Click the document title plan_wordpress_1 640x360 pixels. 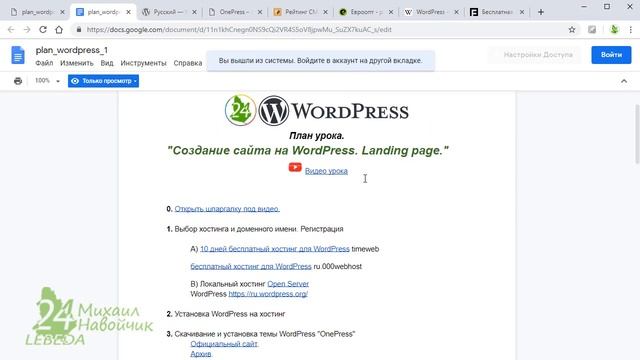click(x=72, y=50)
